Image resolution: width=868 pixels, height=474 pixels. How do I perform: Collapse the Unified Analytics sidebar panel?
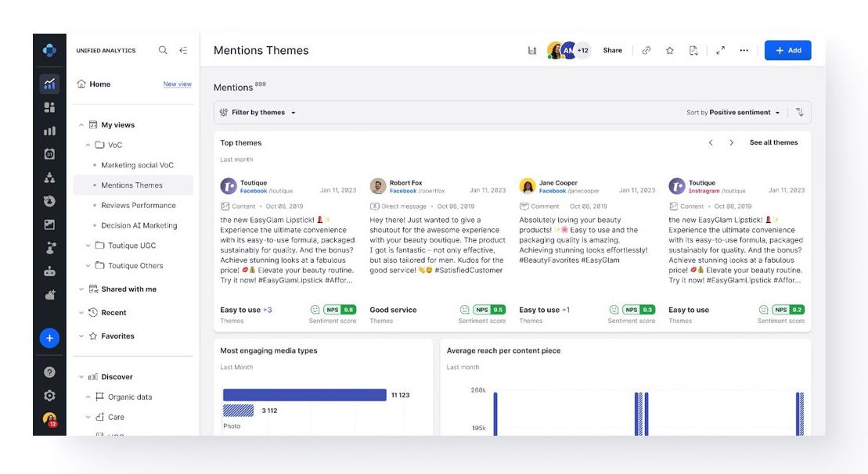tap(183, 50)
